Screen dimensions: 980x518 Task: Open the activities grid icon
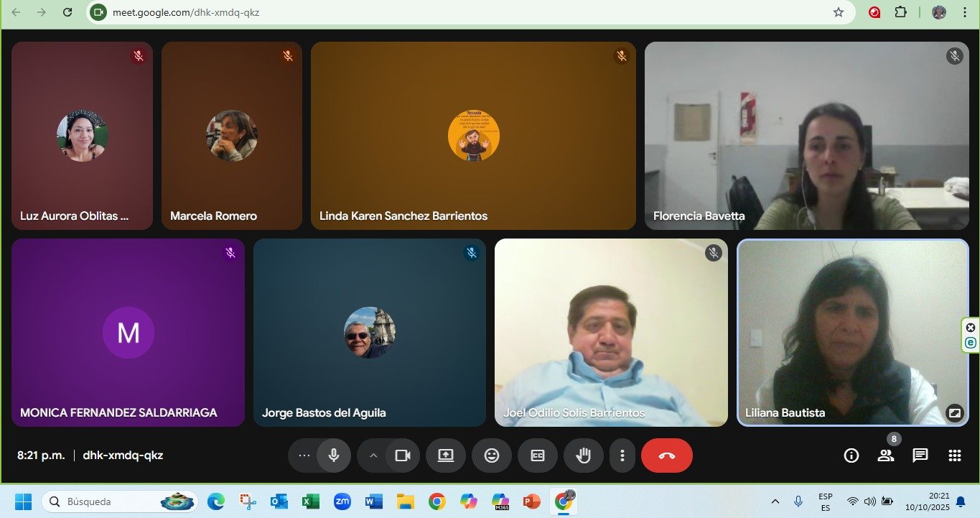[954, 455]
